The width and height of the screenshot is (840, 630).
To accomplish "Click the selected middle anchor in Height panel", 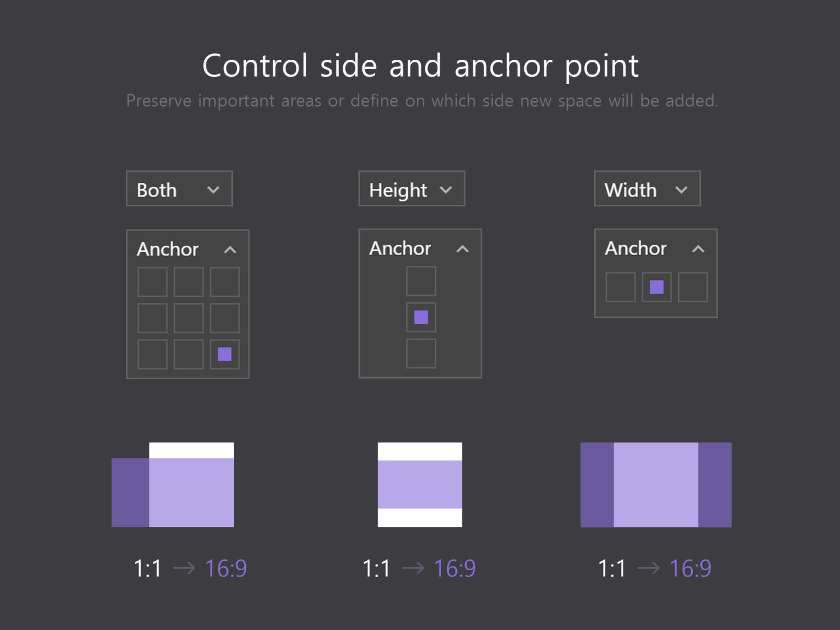I will pyautogui.click(x=421, y=317).
